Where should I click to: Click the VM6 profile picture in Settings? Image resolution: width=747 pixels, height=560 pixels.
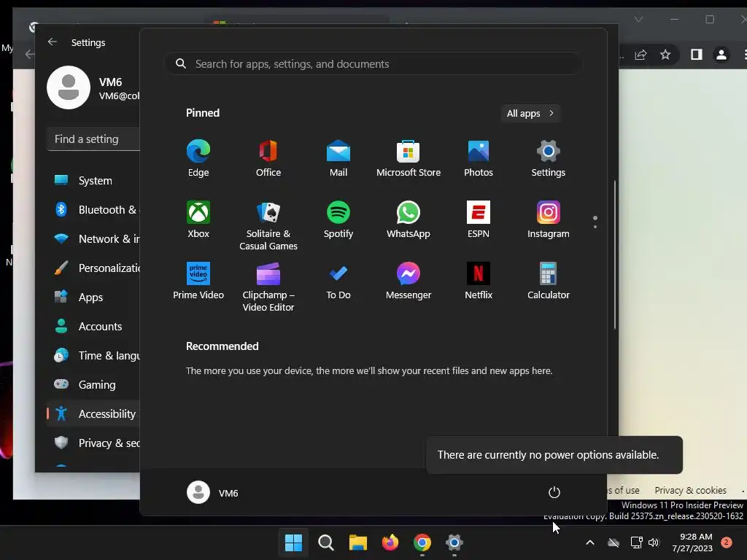coord(69,87)
